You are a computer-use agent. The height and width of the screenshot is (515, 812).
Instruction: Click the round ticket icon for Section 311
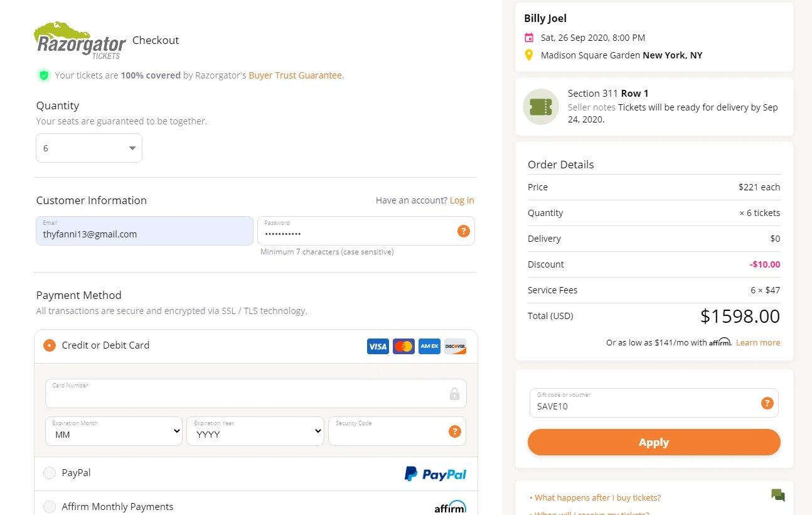point(541,107)
